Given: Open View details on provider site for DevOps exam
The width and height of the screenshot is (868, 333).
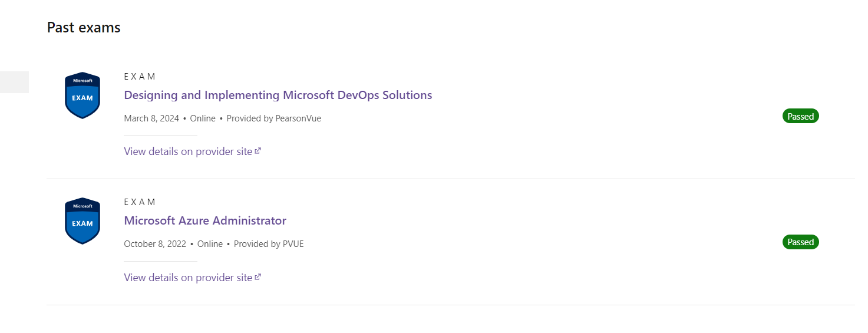Looking at the screenshot, I should (x=192, y=151).
